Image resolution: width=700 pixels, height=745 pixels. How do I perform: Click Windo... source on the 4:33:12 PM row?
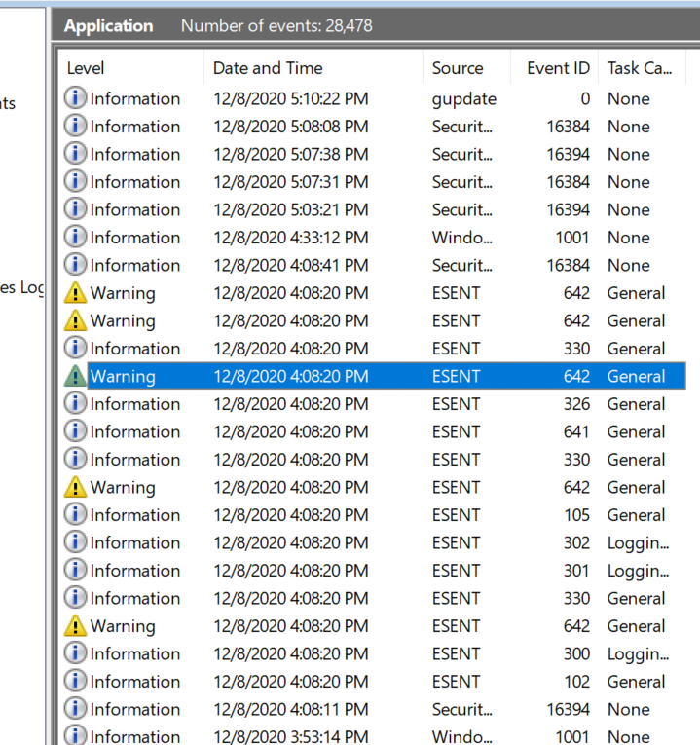461,238
